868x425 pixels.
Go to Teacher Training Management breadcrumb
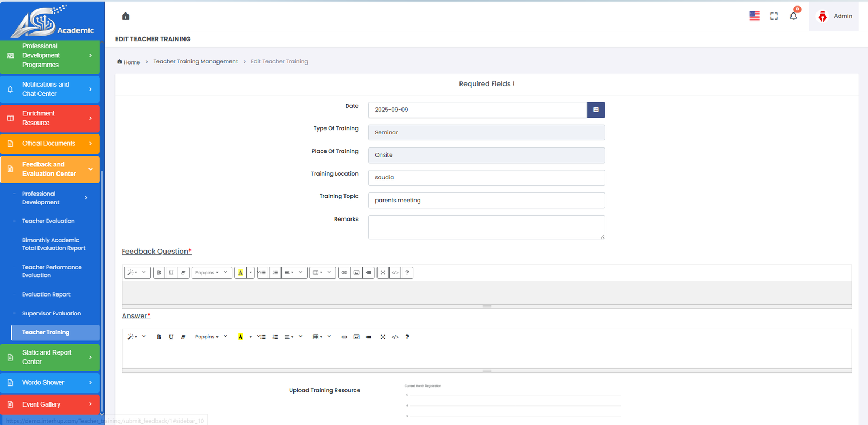point(195,62)
